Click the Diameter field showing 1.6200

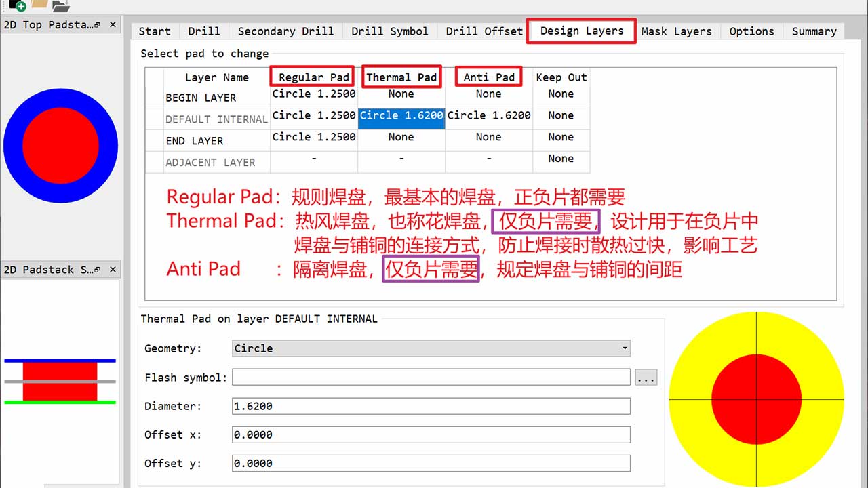[x=431, y=406]
